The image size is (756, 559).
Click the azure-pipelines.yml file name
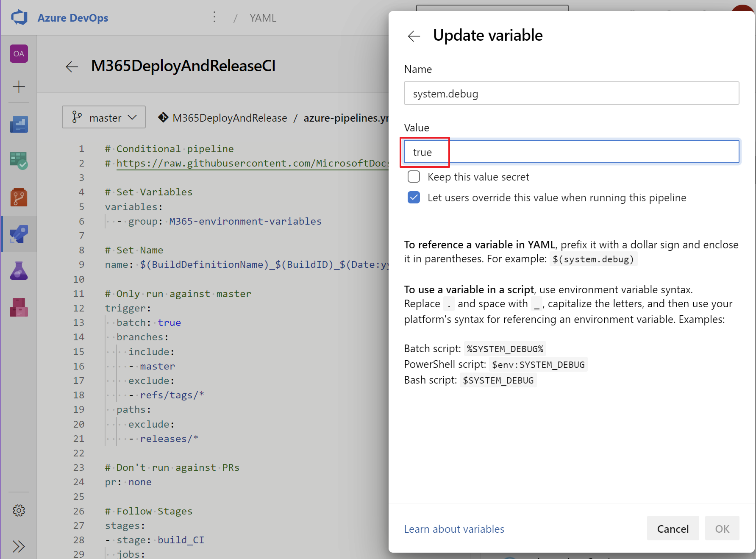346,118
